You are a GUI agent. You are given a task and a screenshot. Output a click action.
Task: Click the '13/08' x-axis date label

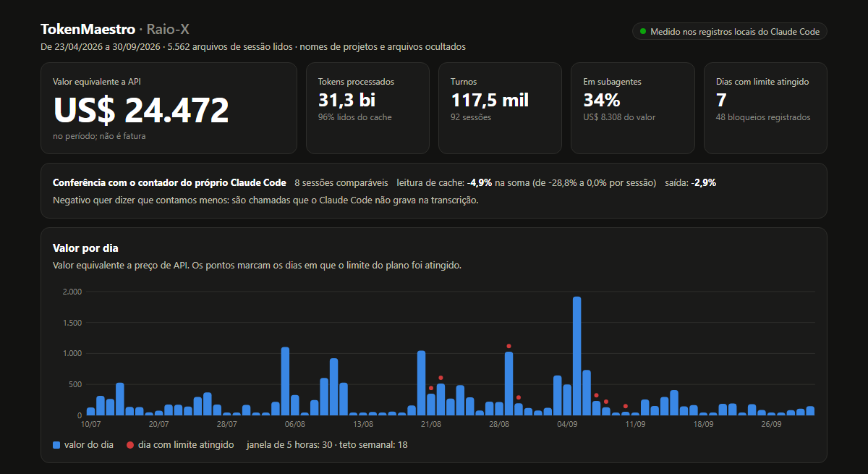tap(363, 425)
